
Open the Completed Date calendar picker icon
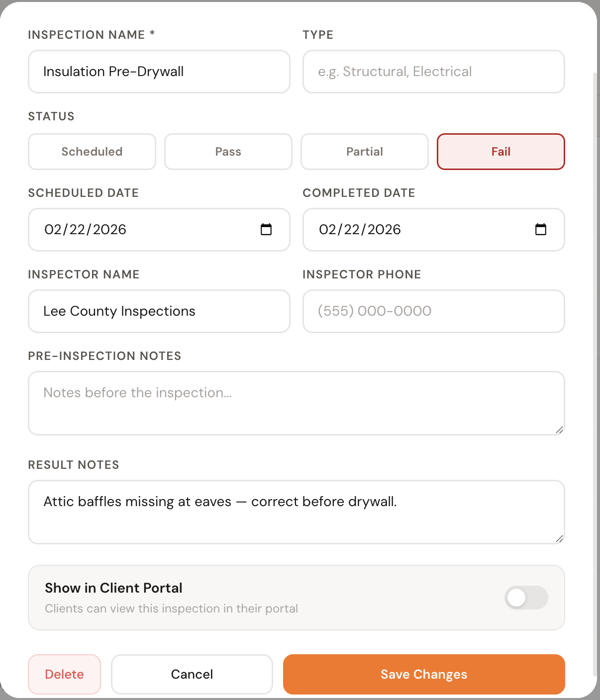[541, 229]
